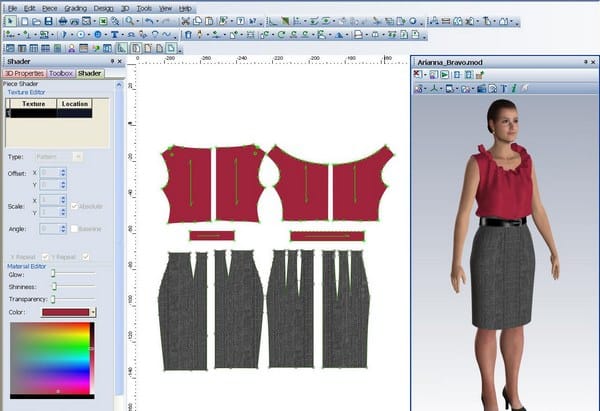
Task: Open the Design menu
Action: click(x=103, y=8)
